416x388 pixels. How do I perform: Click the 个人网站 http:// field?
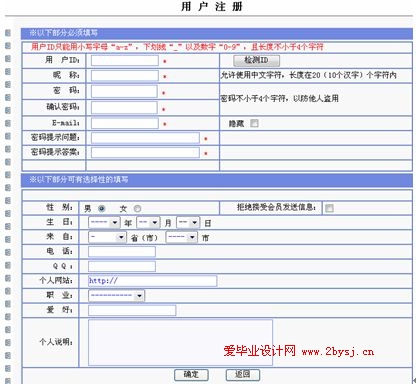click(153, 281)
